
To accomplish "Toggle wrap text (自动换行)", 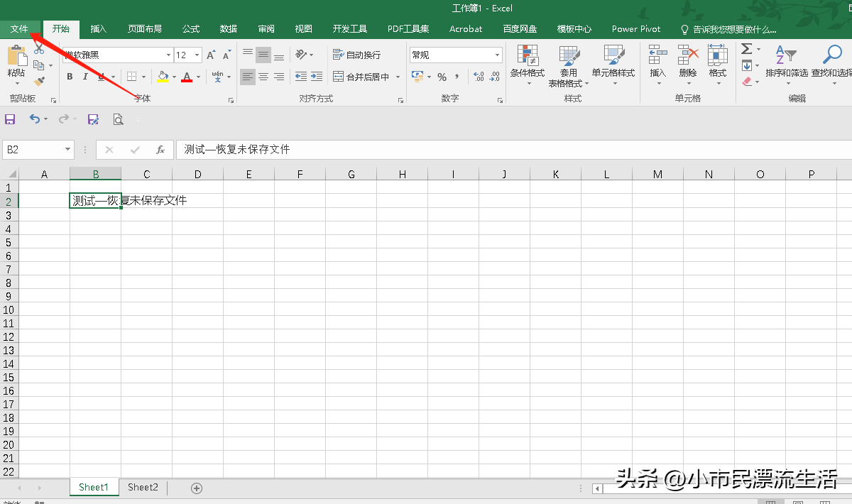I will 356,55.
